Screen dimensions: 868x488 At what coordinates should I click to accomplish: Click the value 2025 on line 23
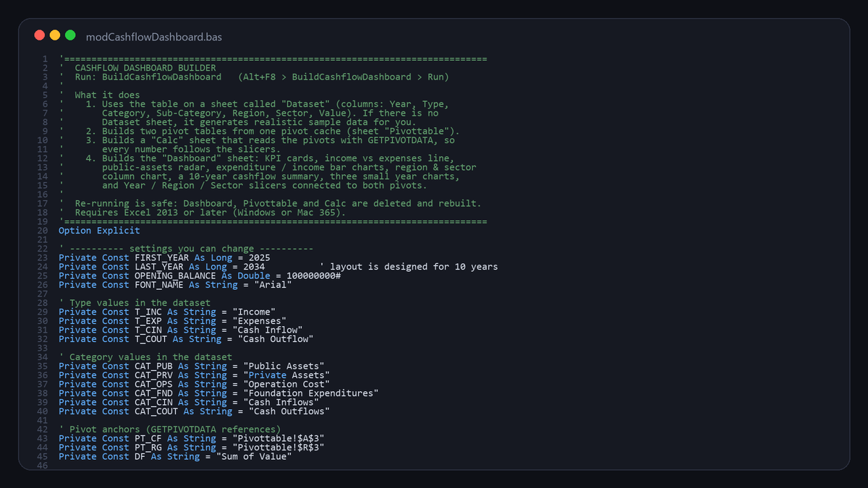(260, 257)
